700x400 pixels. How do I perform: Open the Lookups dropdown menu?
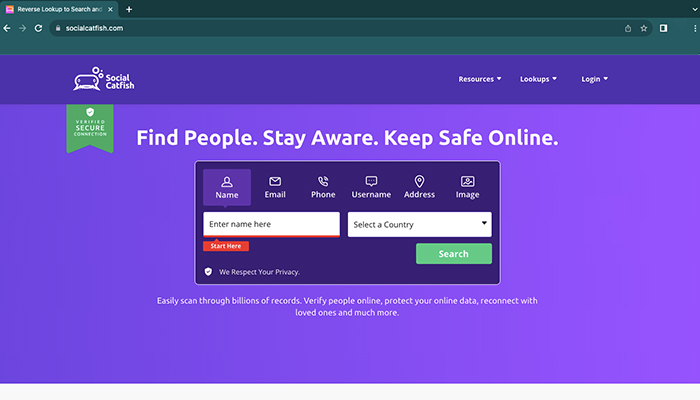538,79
